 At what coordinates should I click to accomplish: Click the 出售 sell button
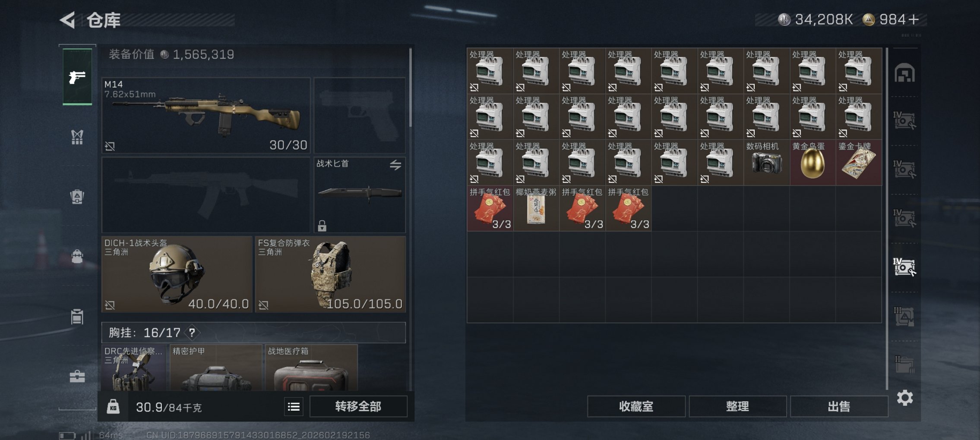(839, 406)
